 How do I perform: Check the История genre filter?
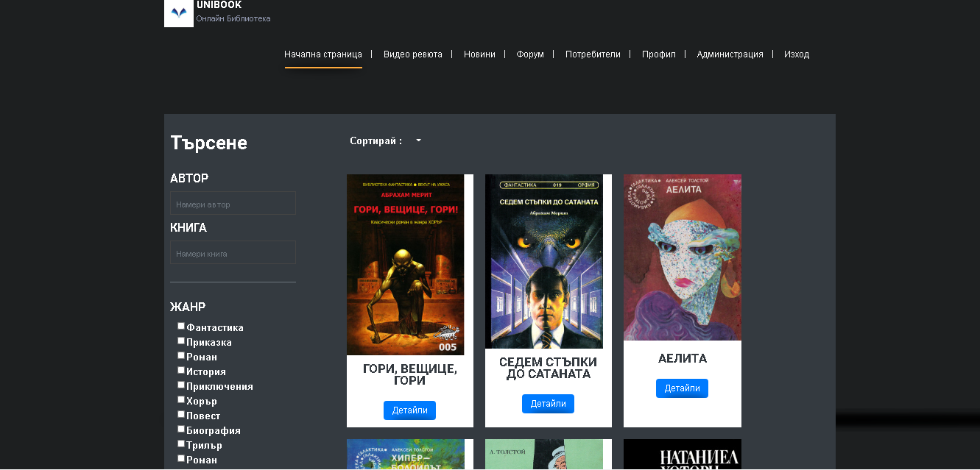point(181,370)
